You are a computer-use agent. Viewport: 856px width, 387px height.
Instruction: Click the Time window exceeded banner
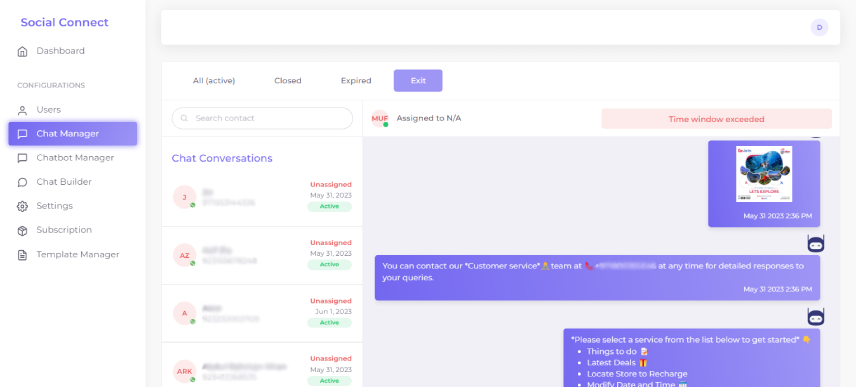pos(716,119)
